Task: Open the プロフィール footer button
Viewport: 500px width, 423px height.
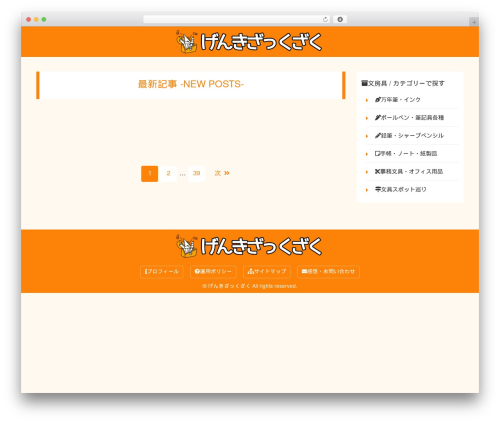Action: (162, 272)
